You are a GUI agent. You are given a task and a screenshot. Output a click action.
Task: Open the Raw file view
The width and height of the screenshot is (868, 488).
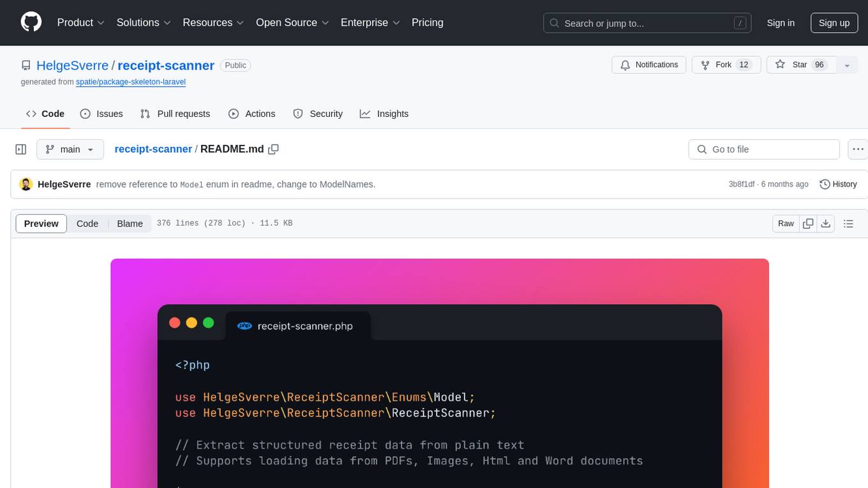click(x=786, y=224)
